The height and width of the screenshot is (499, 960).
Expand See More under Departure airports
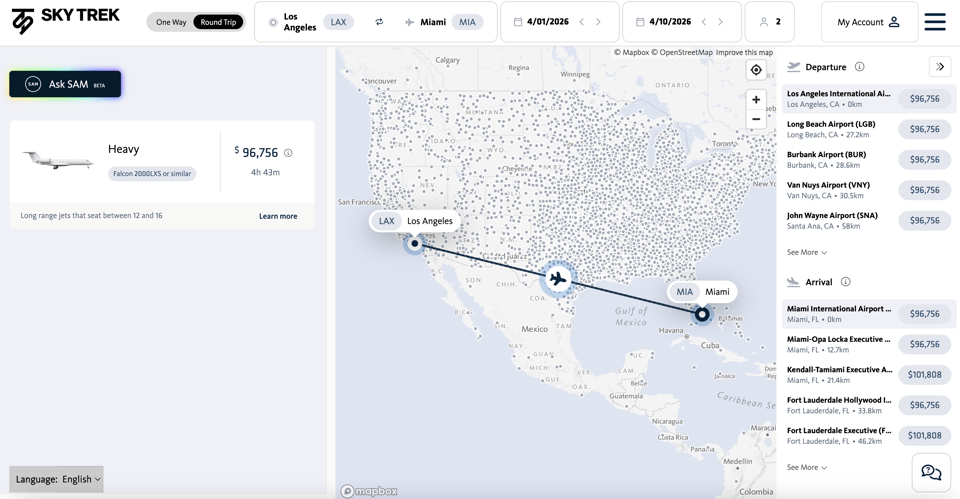[x=807, y=252]
